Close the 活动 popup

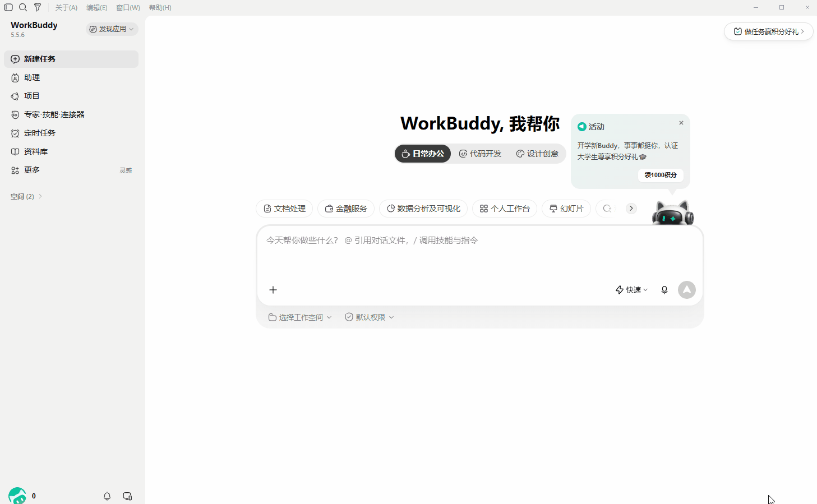pos(681,123)
